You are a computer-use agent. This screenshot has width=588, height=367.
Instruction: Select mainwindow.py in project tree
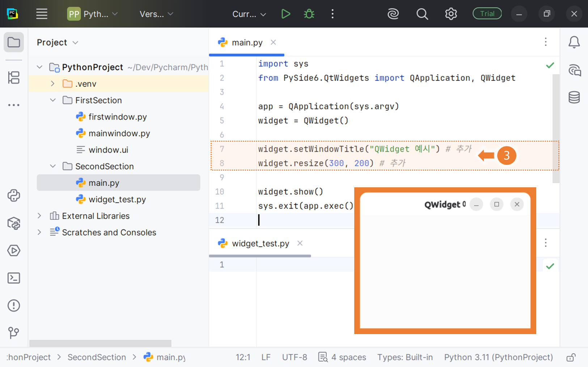pos(113,133)
